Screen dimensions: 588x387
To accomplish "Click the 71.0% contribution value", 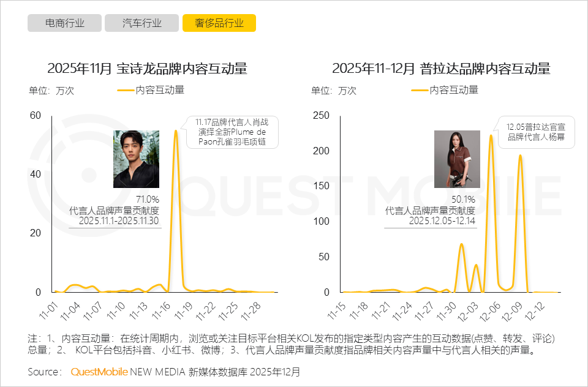I will tap(148, 199).
